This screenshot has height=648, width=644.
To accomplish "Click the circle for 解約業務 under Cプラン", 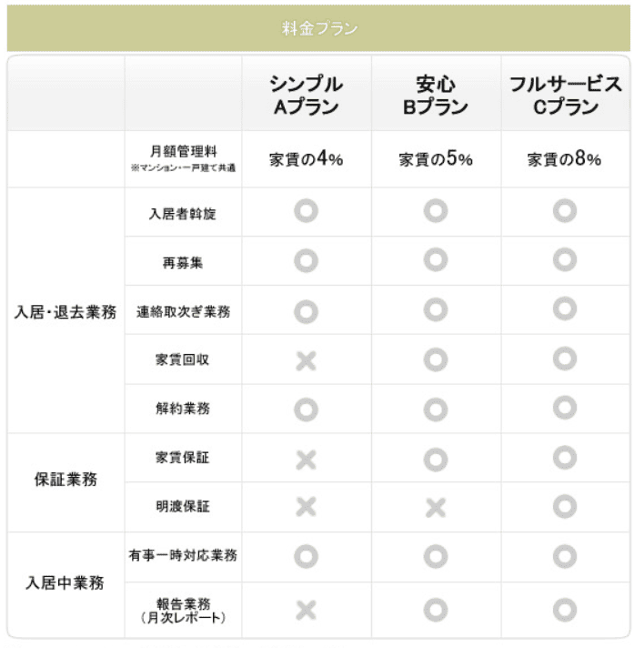I will click(x=565, y=409).
